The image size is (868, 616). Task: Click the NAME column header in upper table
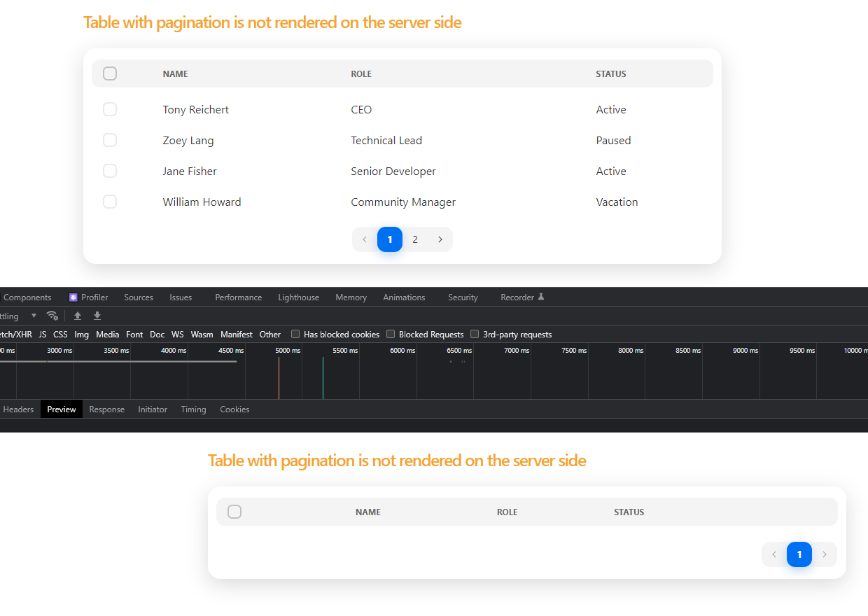176,73
